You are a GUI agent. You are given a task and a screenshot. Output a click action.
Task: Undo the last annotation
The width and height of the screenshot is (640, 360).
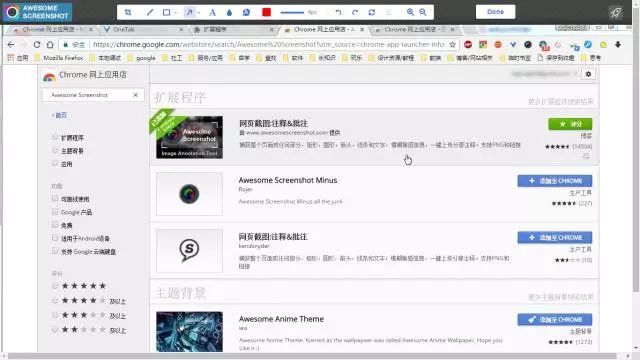click(338, 12)
